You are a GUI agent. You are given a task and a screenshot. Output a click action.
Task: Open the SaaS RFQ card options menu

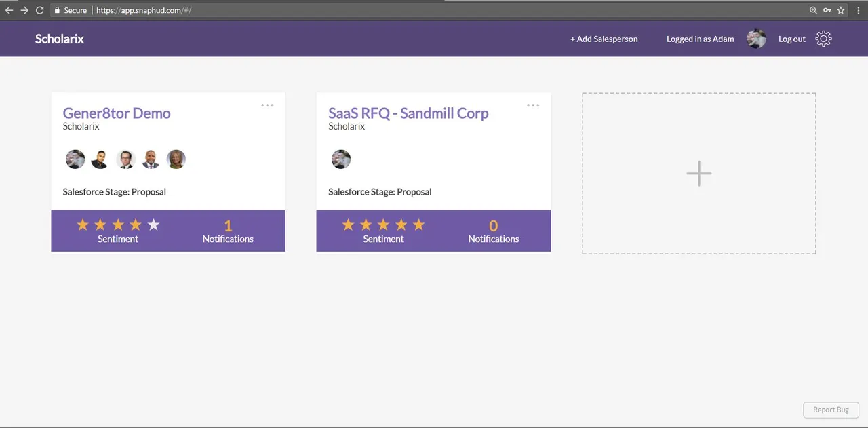point(533,105)
